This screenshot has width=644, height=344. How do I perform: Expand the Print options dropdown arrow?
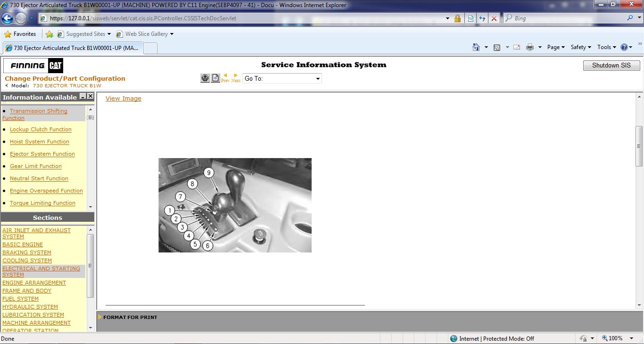539,47
